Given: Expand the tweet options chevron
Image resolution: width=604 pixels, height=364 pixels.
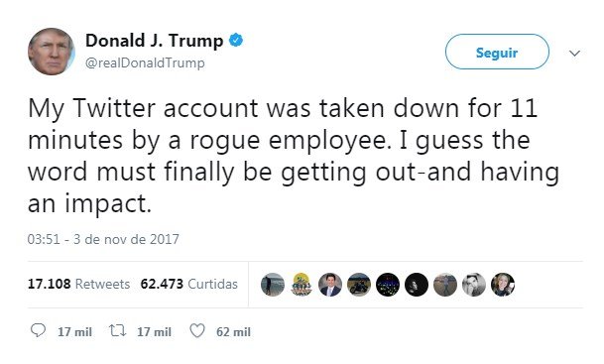Looking at the screenshot, I should (x=574, y=53).
